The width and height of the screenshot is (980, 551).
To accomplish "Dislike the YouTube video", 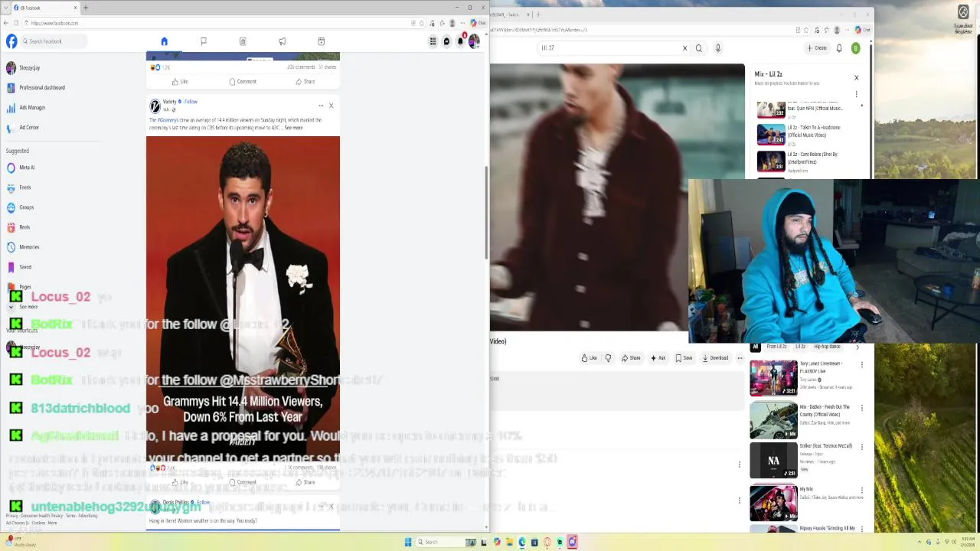I will click(609, 358).
